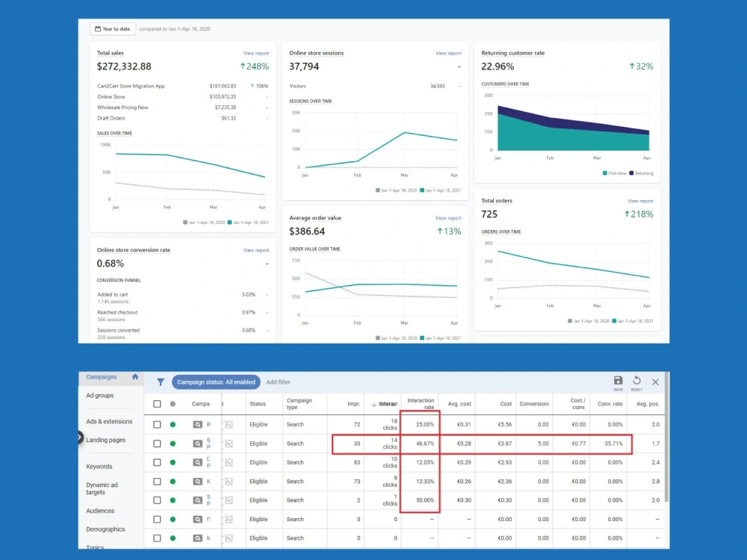Select Keywords in the sidebar
Screen dimensions: 747x560
pos(99,467)
